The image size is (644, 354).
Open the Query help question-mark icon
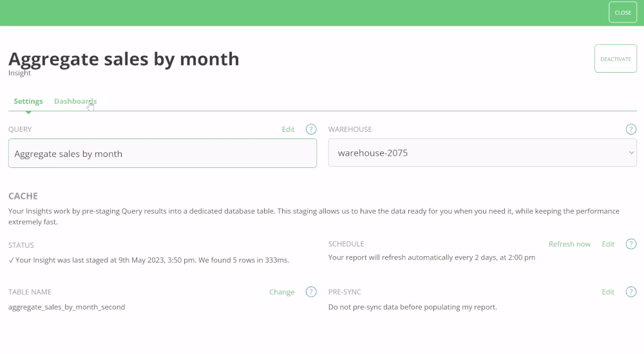click(x=311, y=129)
